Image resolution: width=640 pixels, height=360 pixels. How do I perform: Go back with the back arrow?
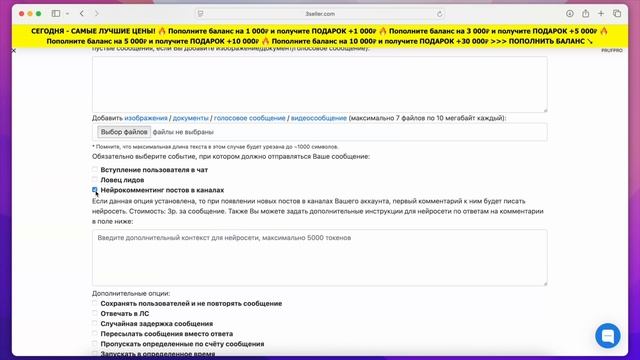point(82,13)
